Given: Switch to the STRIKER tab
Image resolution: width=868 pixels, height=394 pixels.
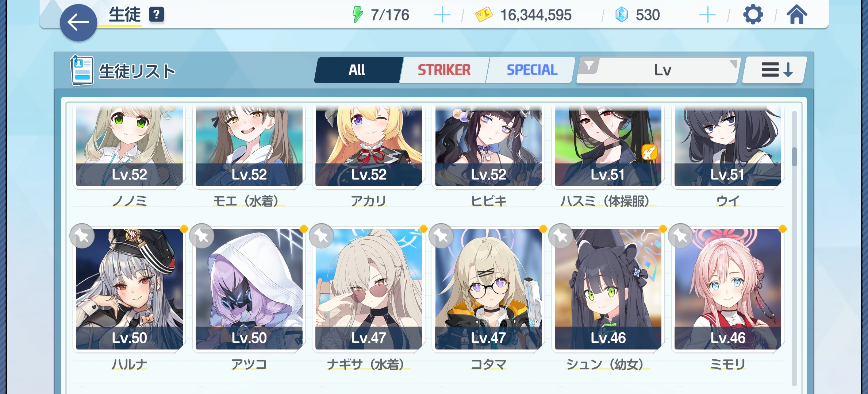Looking at the screenshot, I should click(444, 70).
